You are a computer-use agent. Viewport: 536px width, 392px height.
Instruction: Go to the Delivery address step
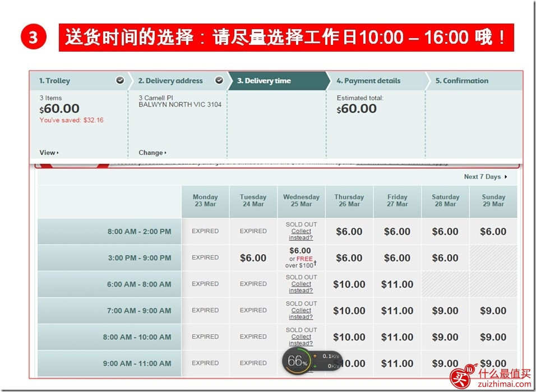pos(178,81)
